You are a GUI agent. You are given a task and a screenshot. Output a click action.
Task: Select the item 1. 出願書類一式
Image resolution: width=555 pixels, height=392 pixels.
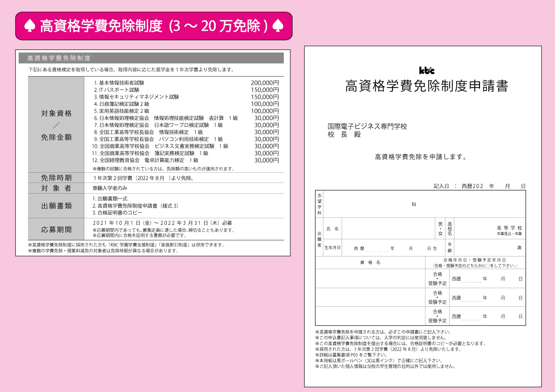[110, 199]
